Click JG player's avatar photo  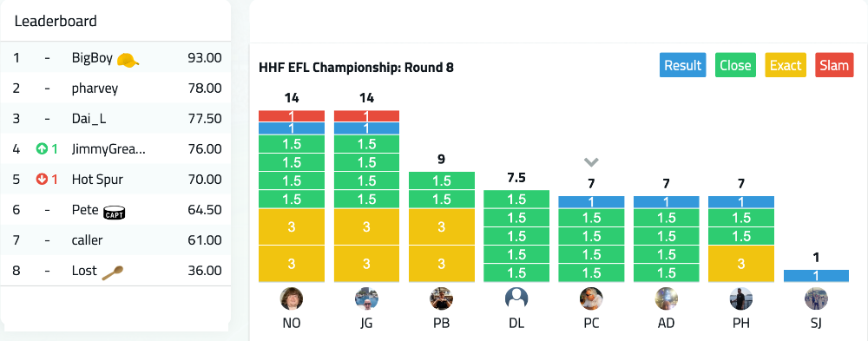coord(366,299)
